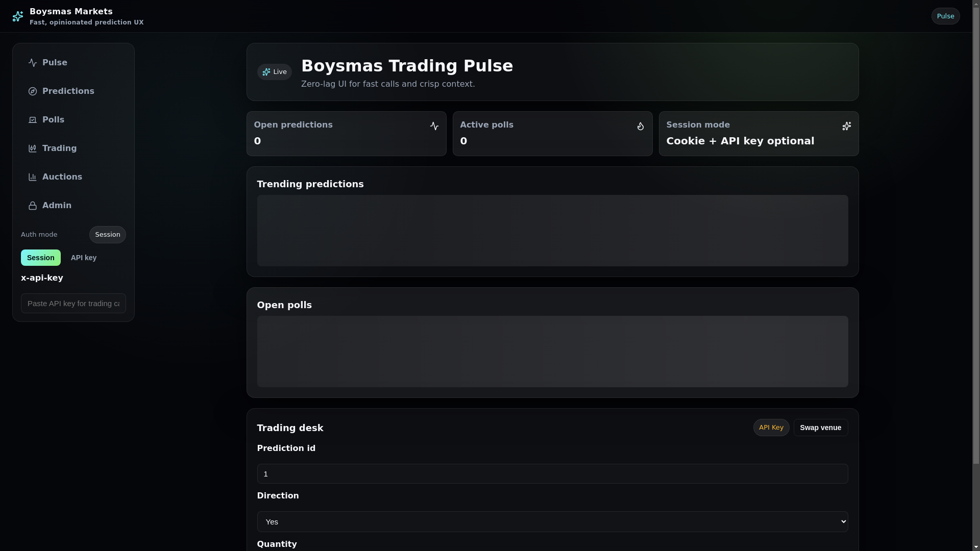Open the Auctions page from sidebar
Viewport: 980px width, 551px height.
62,177
